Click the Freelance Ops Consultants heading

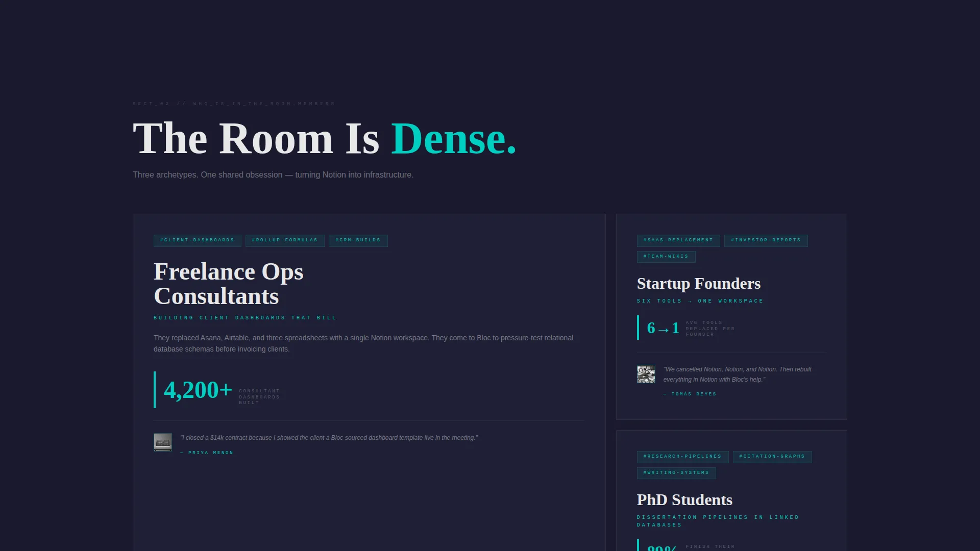[x=229, y=284]
